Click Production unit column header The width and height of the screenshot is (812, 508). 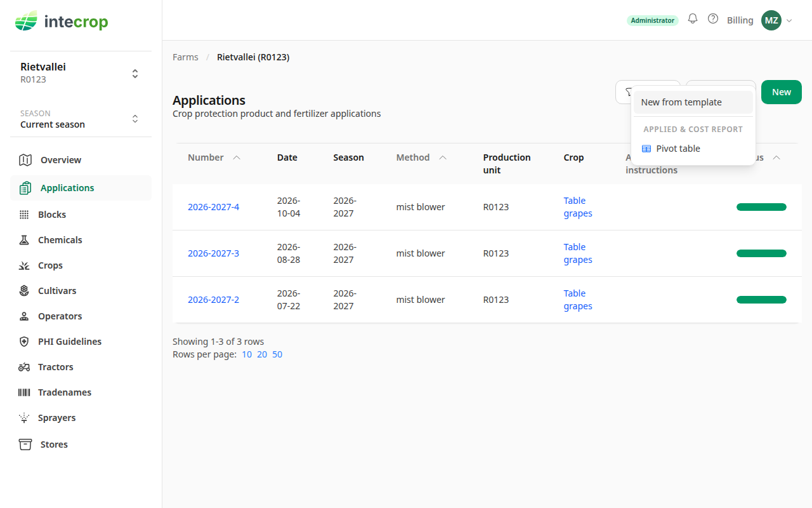coord(507,164)
